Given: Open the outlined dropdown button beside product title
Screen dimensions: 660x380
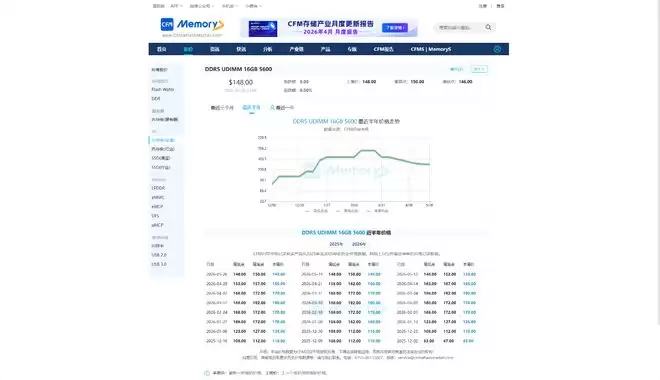Looking at the screenshot, I should [x=479, y=69].
